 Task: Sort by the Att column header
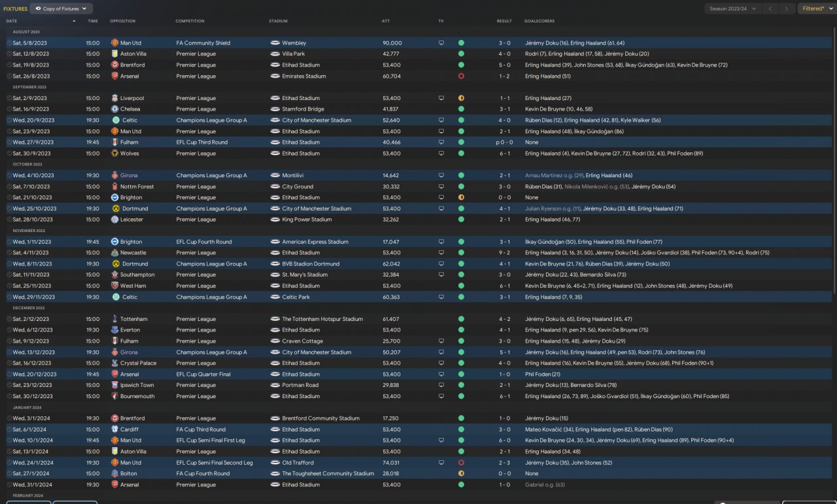[x=386, y=21]
